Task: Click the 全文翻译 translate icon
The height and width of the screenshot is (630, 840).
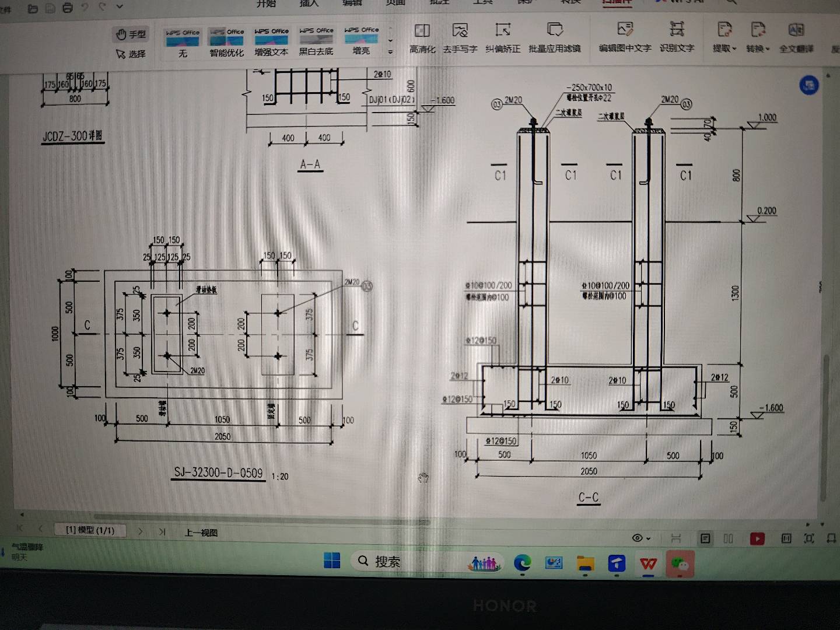Action: (x=796, y=38)
